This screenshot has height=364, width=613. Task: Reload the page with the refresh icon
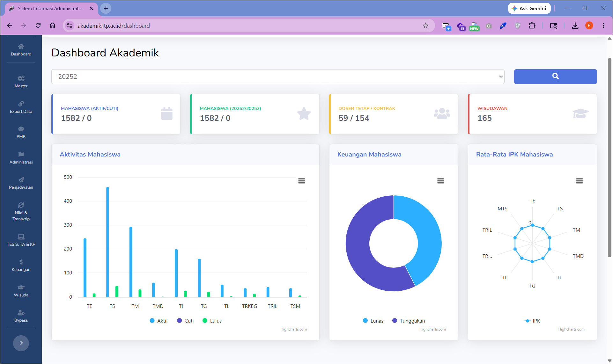click(x=38, y=25)
